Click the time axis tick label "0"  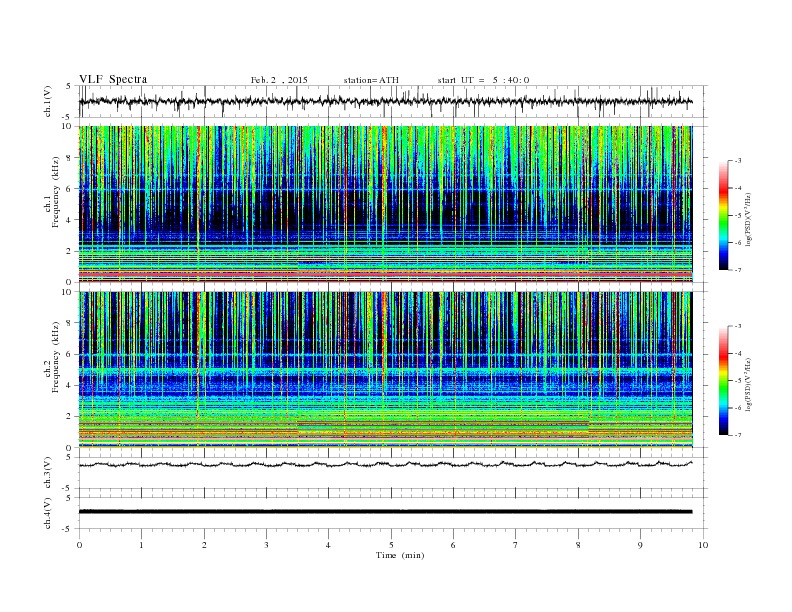click(79, 545)
